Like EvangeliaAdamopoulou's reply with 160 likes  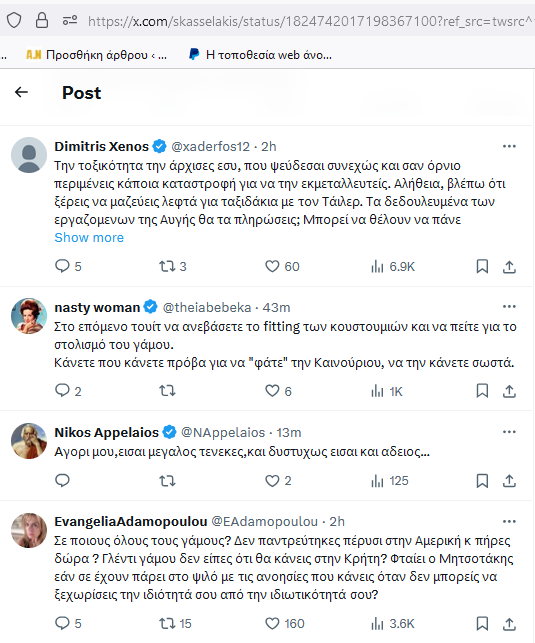[285, 624]
